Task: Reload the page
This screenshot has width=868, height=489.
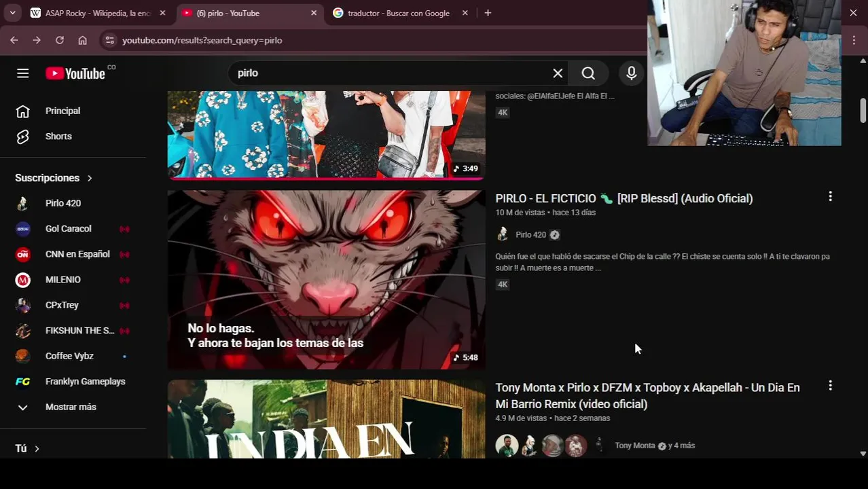Action: [x=60, y=40]
